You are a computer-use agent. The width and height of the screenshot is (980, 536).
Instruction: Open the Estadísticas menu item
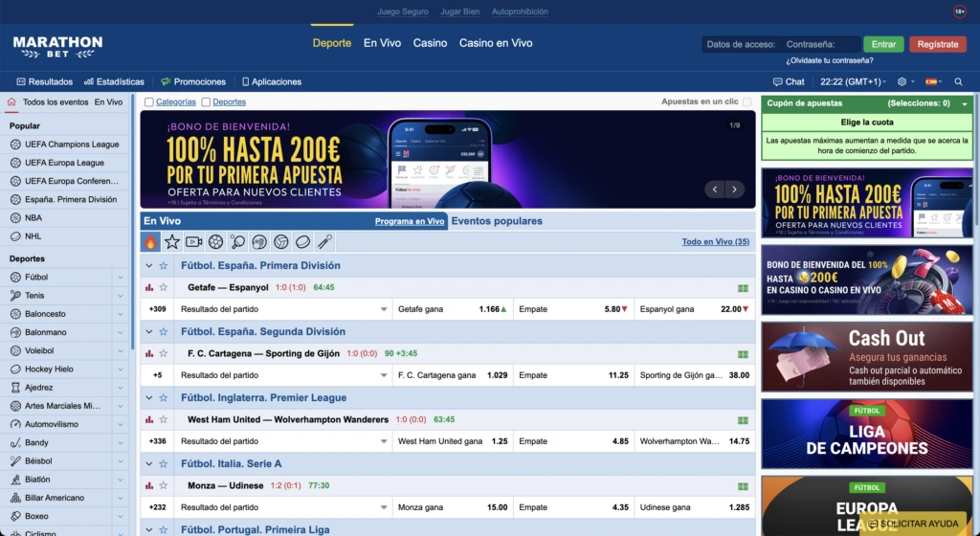[x=114, y=82]
